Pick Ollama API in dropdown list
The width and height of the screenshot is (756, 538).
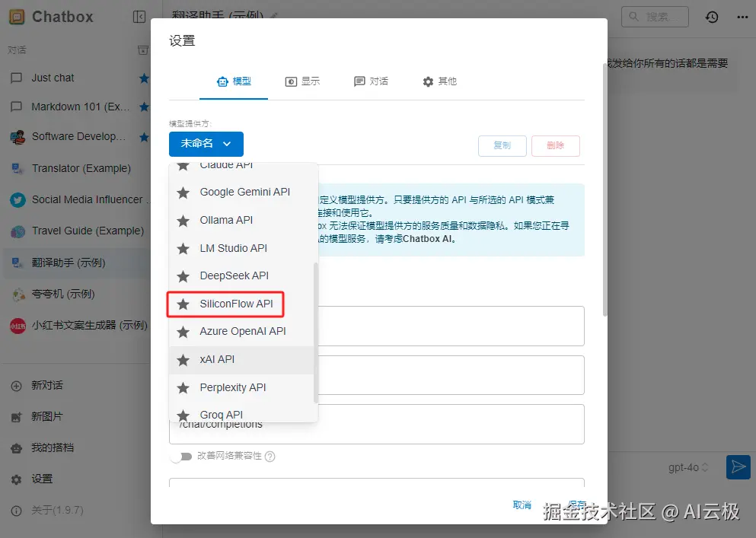pos(241,221)
